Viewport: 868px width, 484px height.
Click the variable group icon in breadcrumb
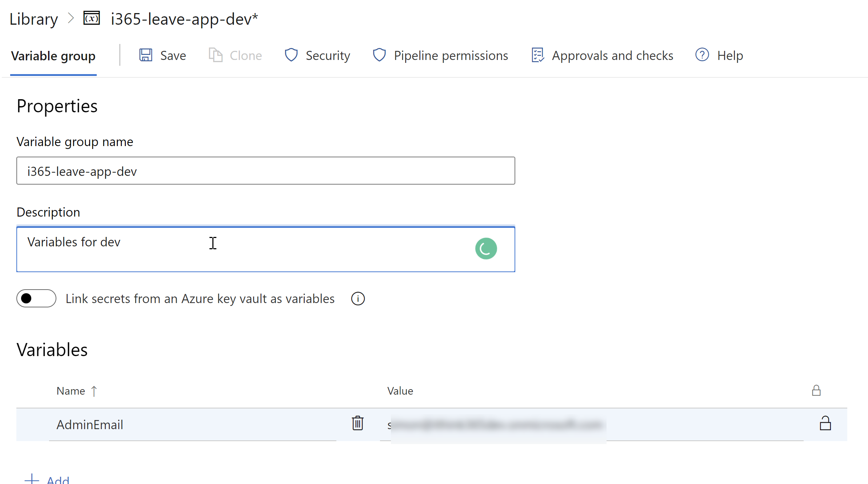click(x=92, y=18)
